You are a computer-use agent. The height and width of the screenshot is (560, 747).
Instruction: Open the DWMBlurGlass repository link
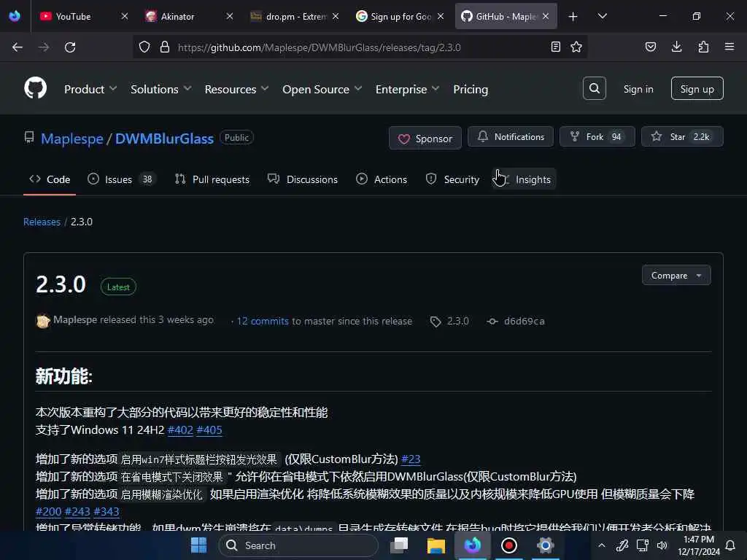tap(164, 139)
